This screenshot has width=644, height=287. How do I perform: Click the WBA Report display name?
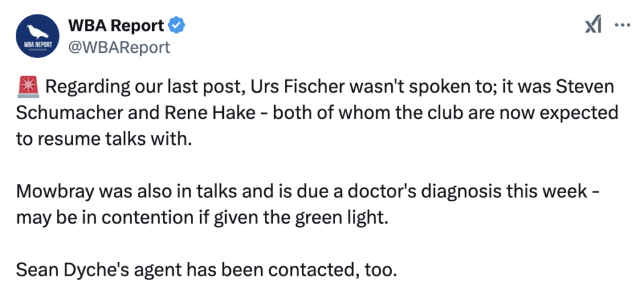tap(116, 26)
